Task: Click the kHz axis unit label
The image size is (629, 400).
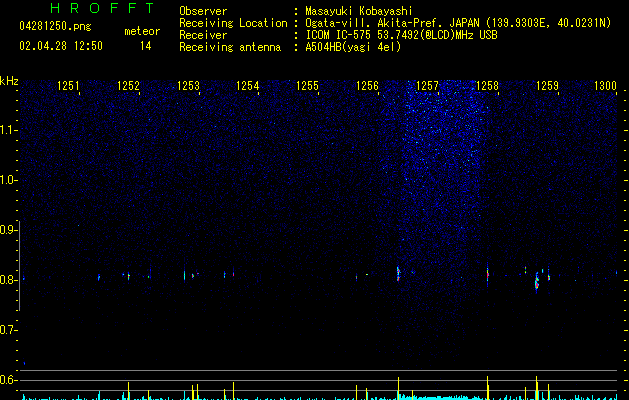Action: point(9,81)
